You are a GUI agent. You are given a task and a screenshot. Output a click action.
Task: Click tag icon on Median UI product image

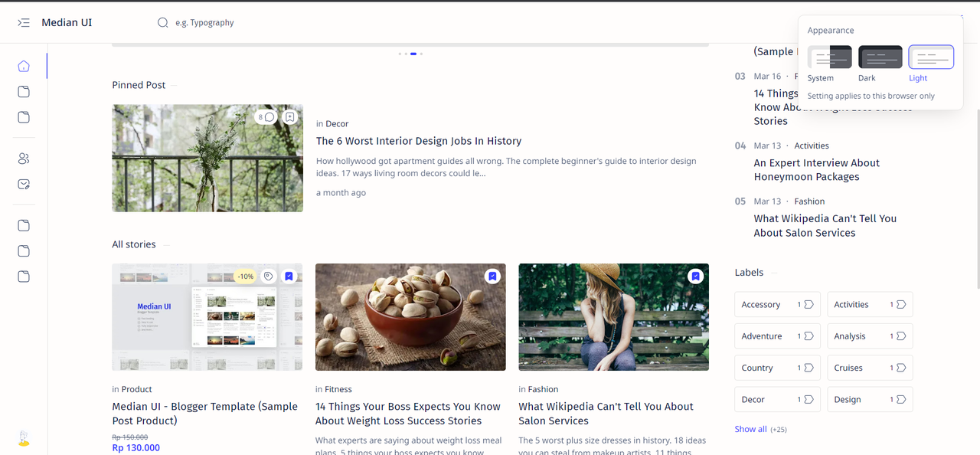point(268,277)
